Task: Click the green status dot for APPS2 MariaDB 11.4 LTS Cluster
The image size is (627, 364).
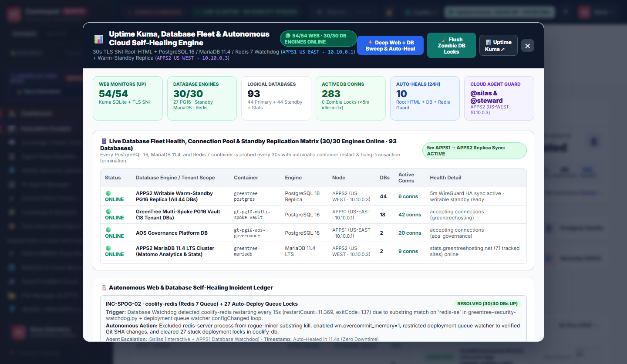Action: coord(108,248)
